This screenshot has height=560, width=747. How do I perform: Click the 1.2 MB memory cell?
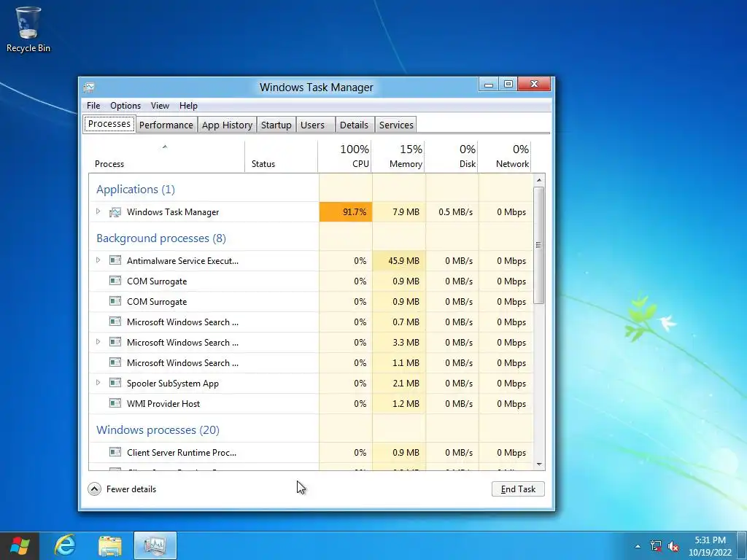pos(399,404)
